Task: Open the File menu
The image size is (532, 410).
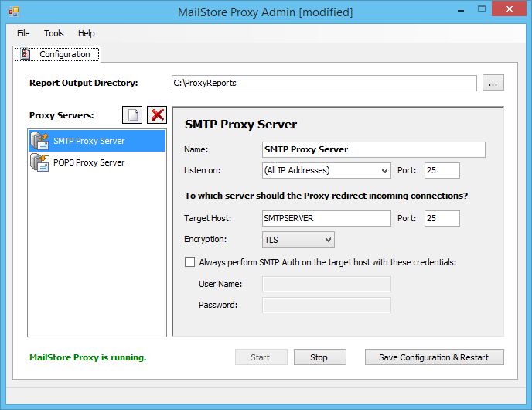Action: (x=23, y=33)
